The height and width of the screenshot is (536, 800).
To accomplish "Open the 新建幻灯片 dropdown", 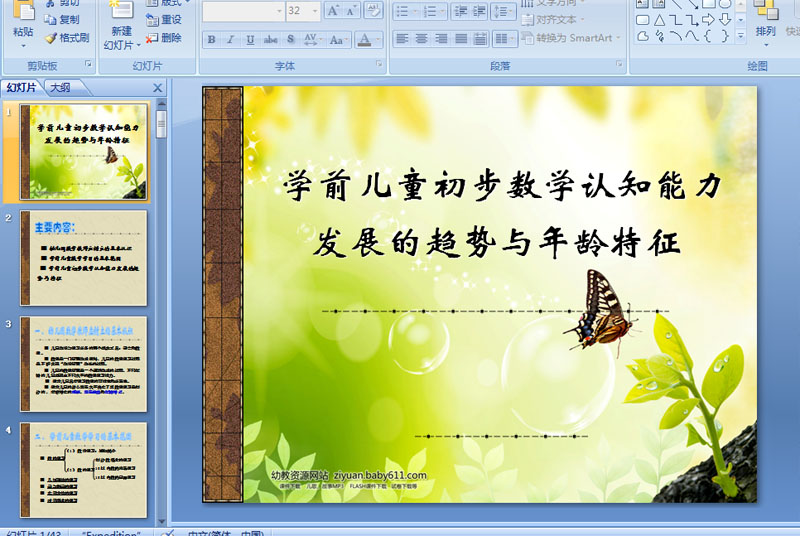I will point(121,45).
